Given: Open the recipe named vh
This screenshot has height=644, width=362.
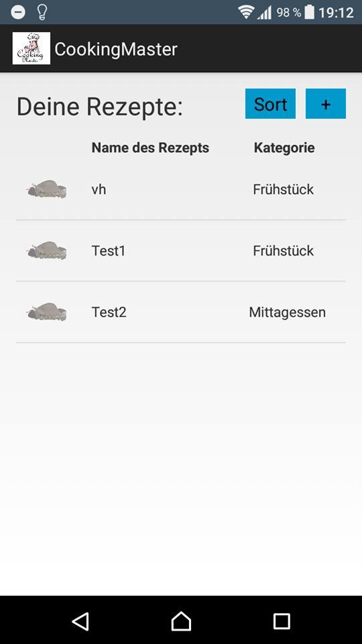Looking at the screenshot, I should tap(99, 189).
